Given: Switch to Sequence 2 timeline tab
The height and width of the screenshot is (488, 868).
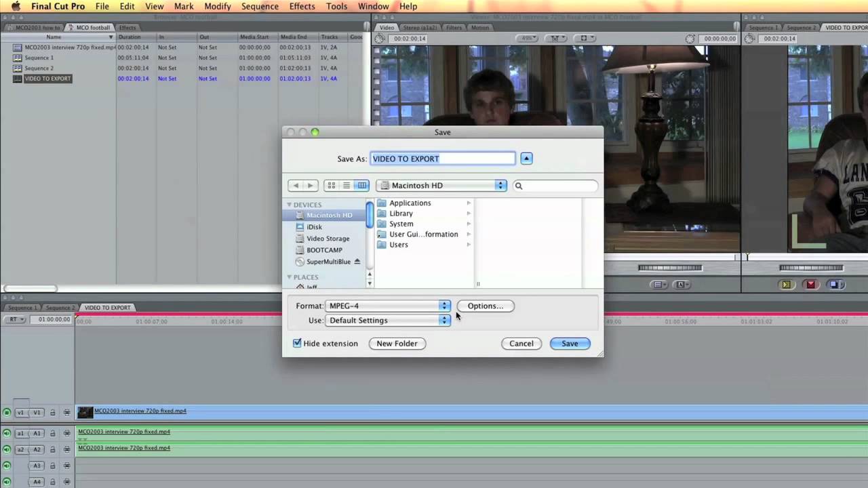Looking at the screenshot, I should [x=60, y=308].
